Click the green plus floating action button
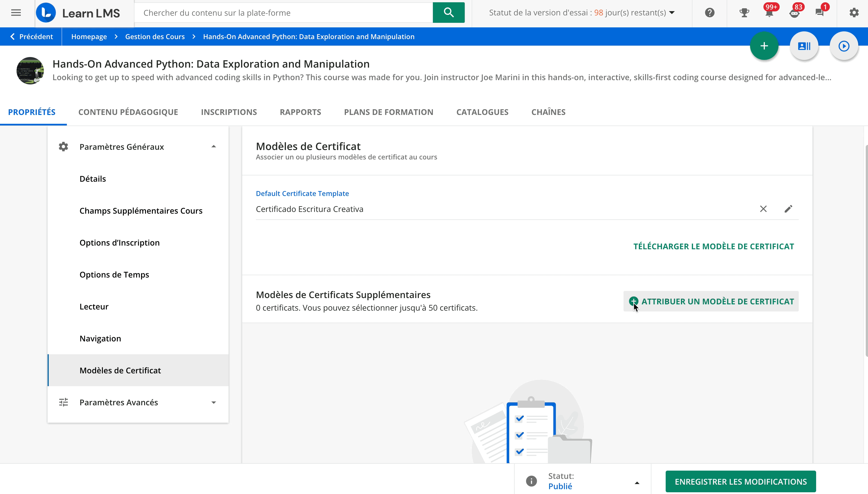This screenshot has height=494, width=868. click(x=764, y=46)
